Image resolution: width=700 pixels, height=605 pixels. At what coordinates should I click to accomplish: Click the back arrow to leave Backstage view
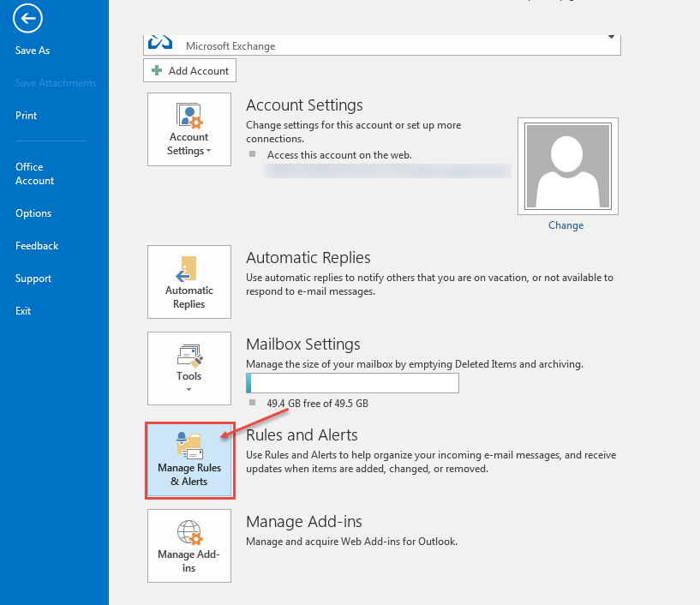click(27, 18)
